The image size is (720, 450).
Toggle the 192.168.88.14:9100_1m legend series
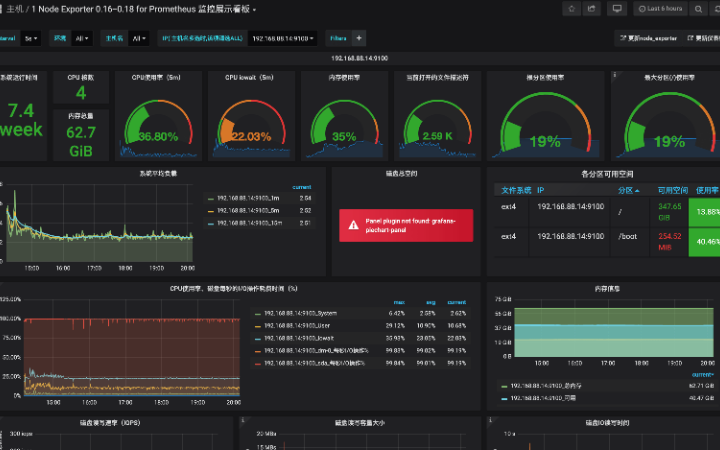(248, 198)
